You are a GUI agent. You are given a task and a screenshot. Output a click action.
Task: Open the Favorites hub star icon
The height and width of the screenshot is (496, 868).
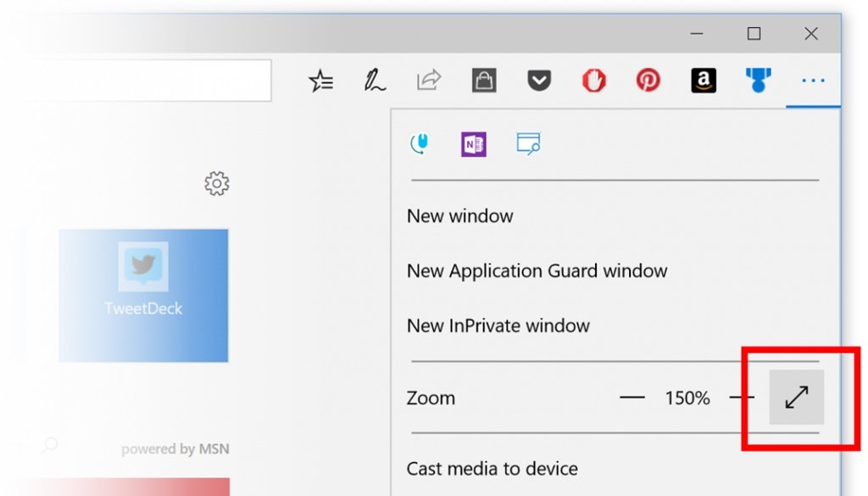[320, 81]
